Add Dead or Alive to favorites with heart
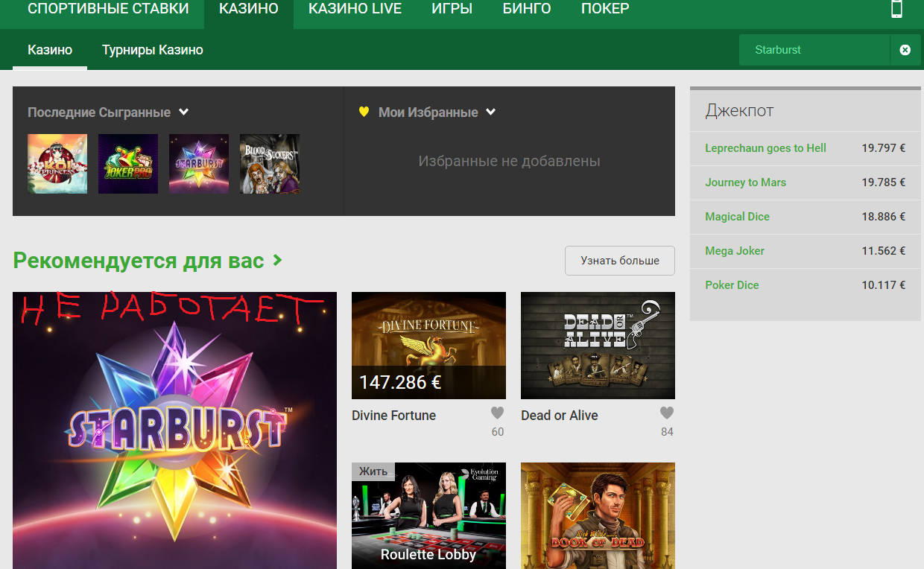924x569 pixels. (x=667, y=413)
